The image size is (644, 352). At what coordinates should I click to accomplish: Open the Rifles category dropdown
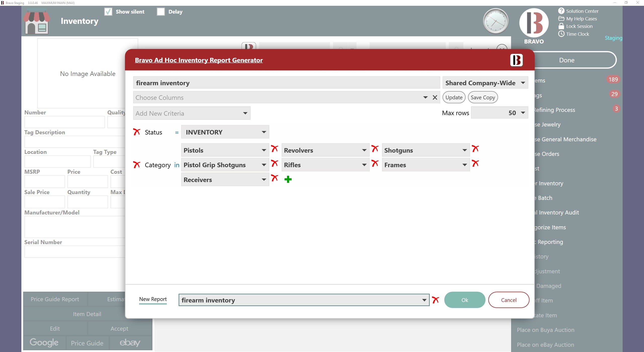325,165
